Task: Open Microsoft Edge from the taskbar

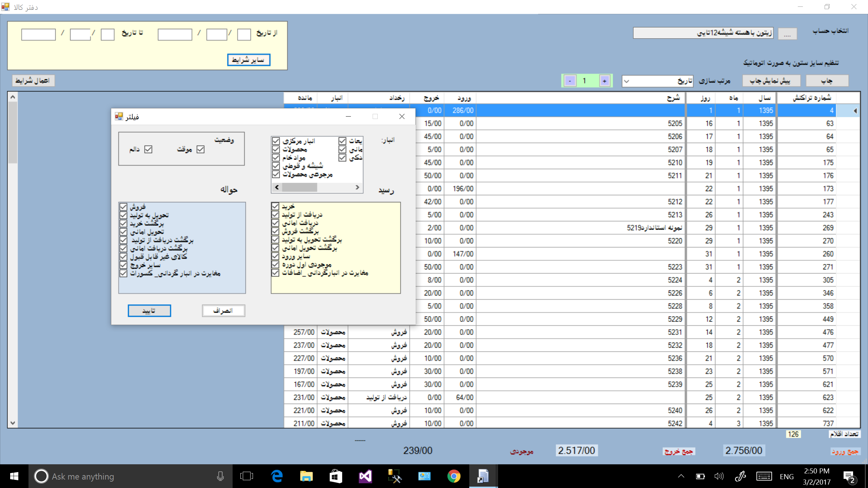Action: point(277,476)
